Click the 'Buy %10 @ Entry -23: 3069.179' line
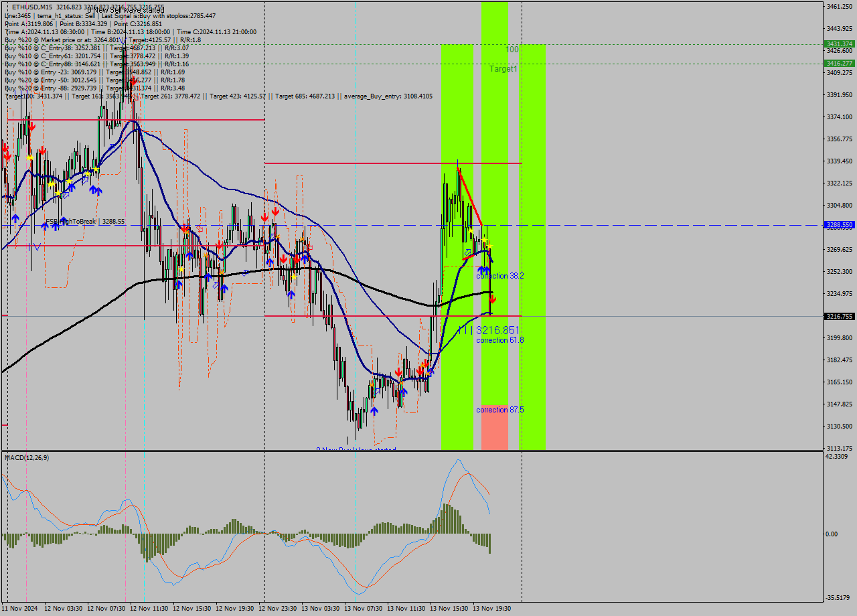 (x=95, y=72)
